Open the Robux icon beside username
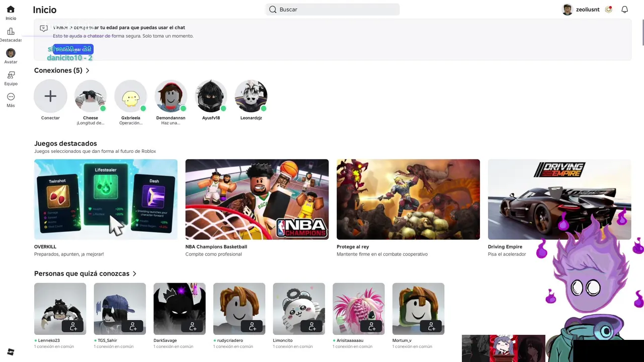This screenshot has height=362, width=644. (x=608, y=10)
